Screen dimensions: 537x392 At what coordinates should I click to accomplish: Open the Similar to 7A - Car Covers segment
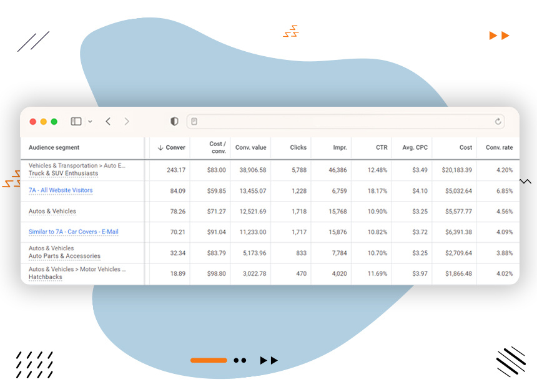click(75, 232)
